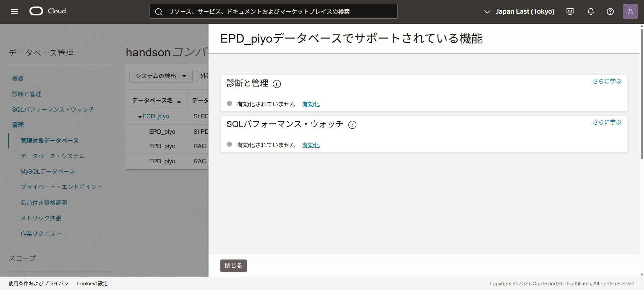644x290 pixels.
Task: Focus the resource search field
Action: [273, 11]
